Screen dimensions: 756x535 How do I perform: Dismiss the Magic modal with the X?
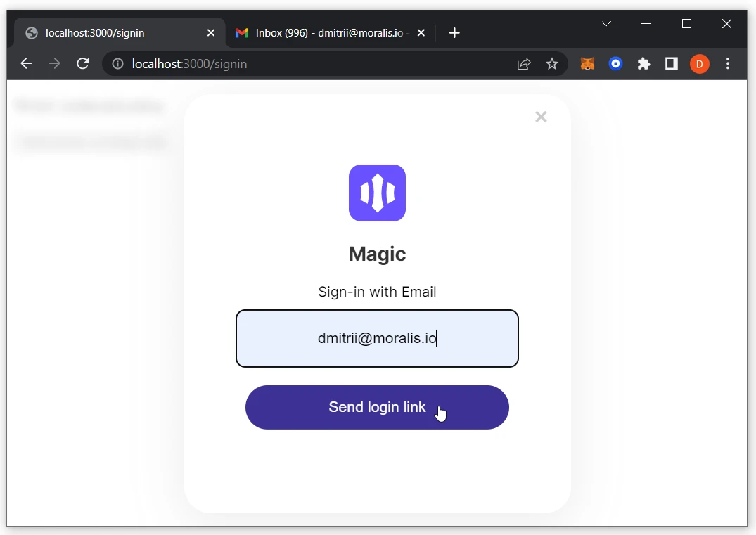pyautogui.click(x=541, y=117)
